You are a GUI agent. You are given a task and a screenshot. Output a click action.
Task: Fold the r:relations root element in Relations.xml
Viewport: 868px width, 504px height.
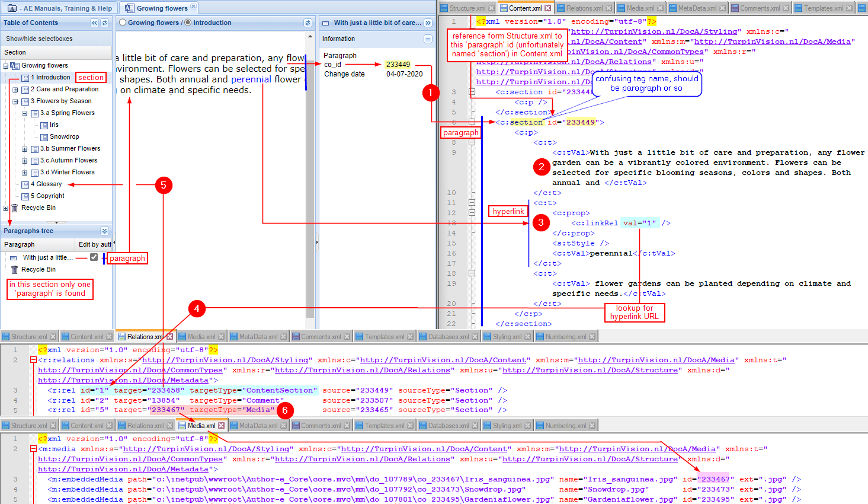tap(33, 360)
